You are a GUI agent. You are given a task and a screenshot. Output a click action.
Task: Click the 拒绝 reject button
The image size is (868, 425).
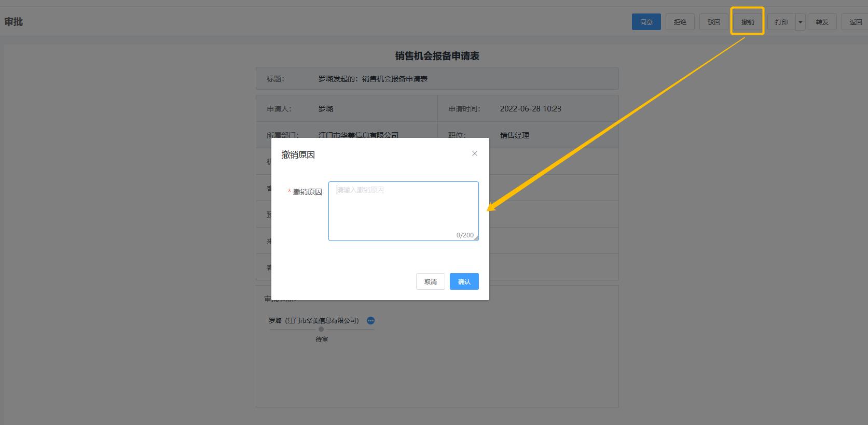point(680,22)
